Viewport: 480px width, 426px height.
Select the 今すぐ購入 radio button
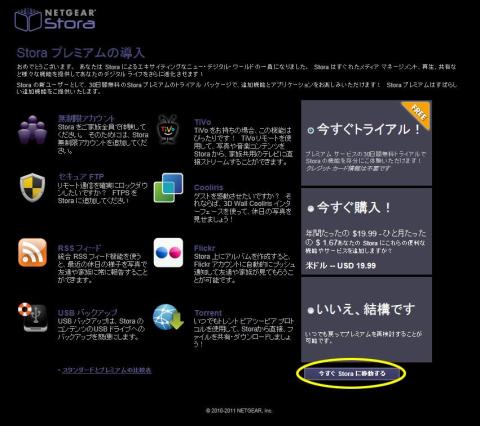point(311,209)
